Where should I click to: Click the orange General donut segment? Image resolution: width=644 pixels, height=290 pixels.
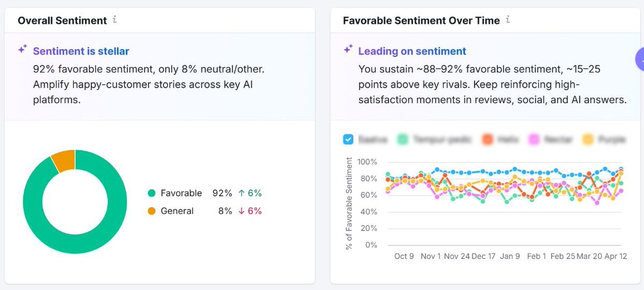tap(64, 161)
